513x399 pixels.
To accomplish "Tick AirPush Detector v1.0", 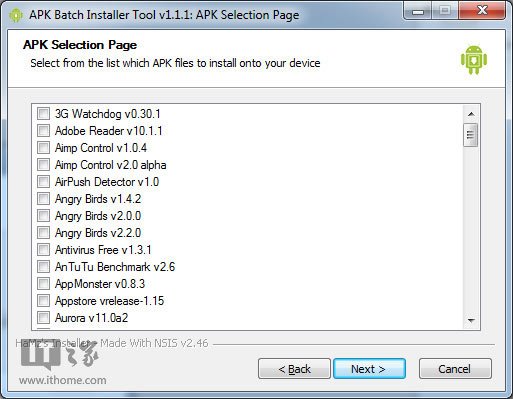I will click(43, 181).
